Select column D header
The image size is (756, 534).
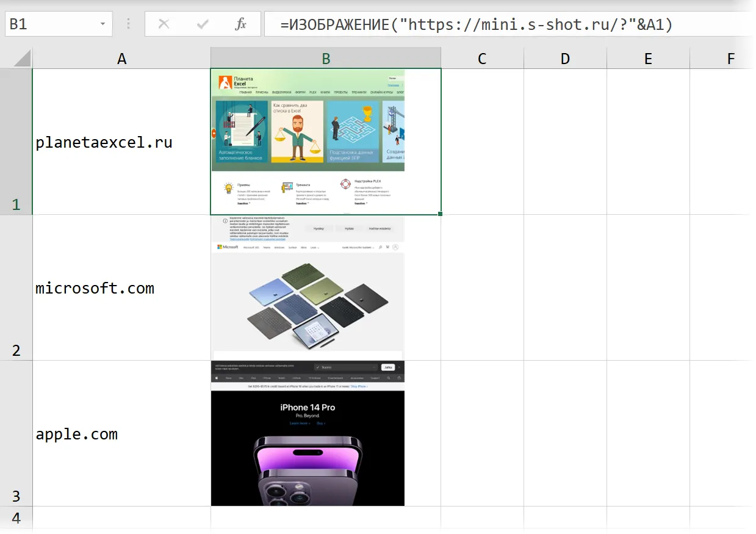[565, 58]
